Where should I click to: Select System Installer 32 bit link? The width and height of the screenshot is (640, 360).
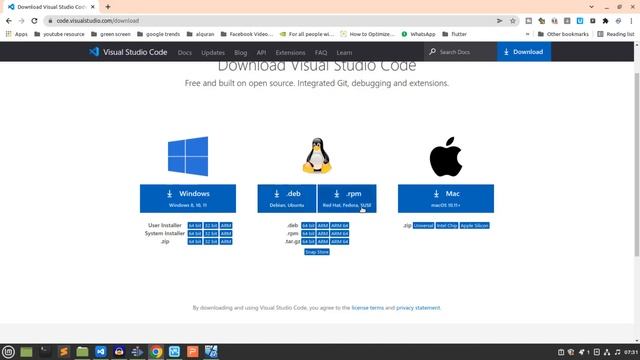(211, 233)
